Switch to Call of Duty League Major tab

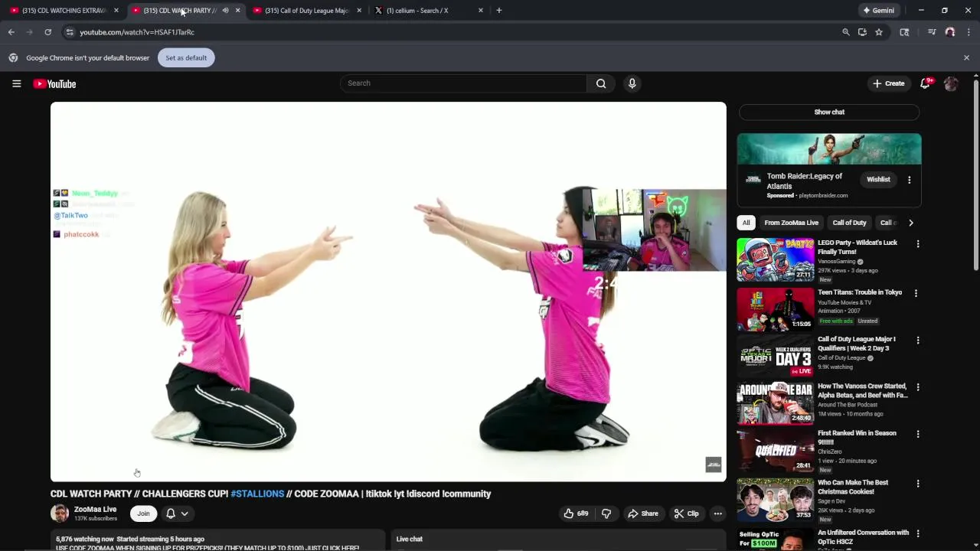[x=306, y=11]
